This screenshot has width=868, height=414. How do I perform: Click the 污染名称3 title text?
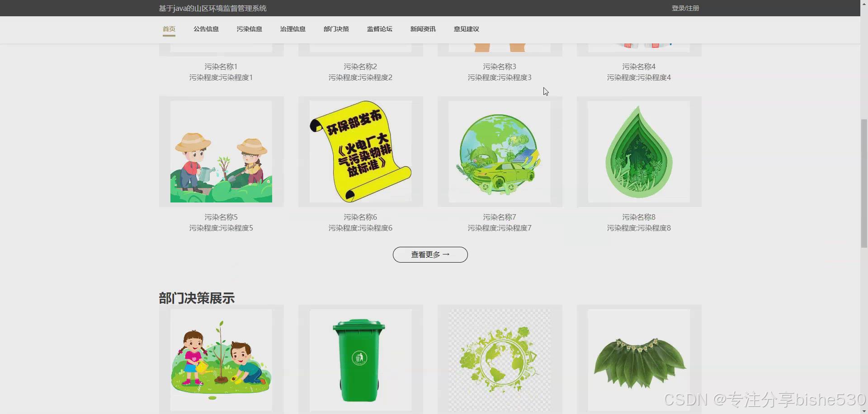tap(500, 66)
